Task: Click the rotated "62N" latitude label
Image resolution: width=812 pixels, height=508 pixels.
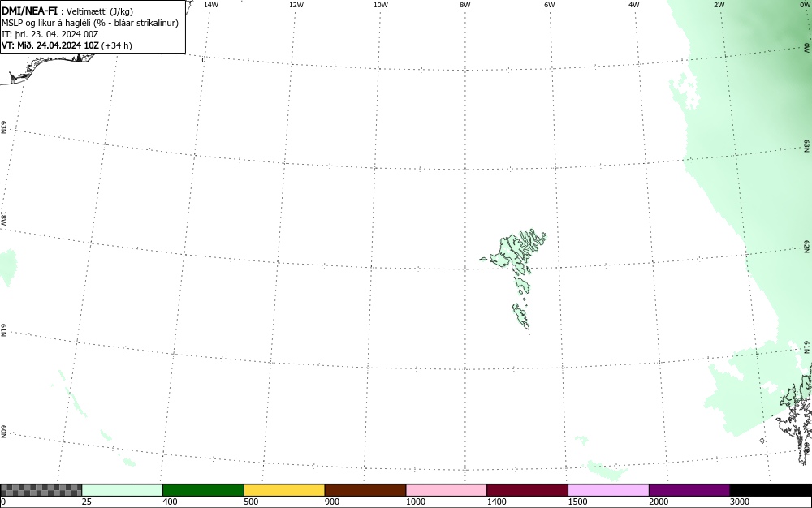Action: pyautogui.click(x=806, y=246)
